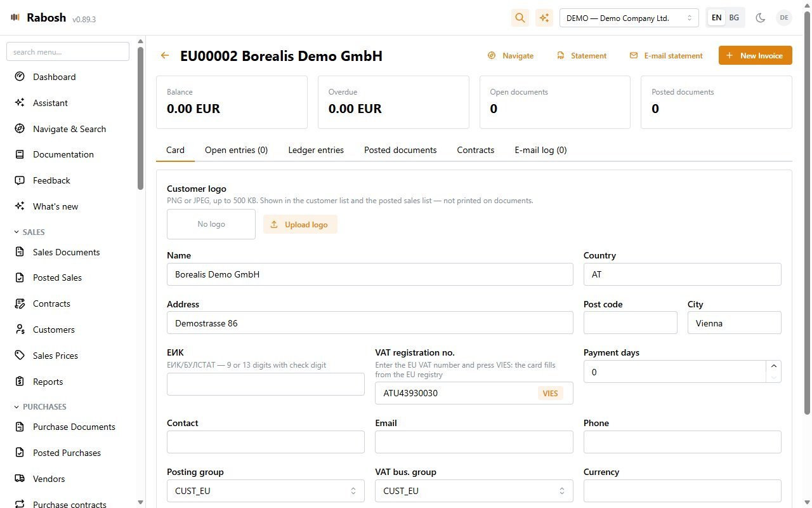
Task: Click the No logo placeholder box
Action: coord(211,224)
